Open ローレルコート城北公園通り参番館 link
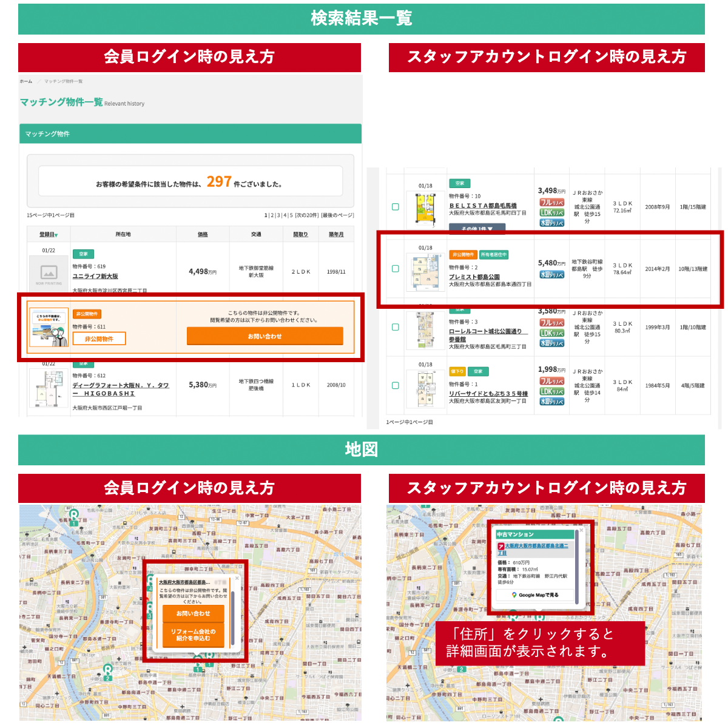 point(488,335)
